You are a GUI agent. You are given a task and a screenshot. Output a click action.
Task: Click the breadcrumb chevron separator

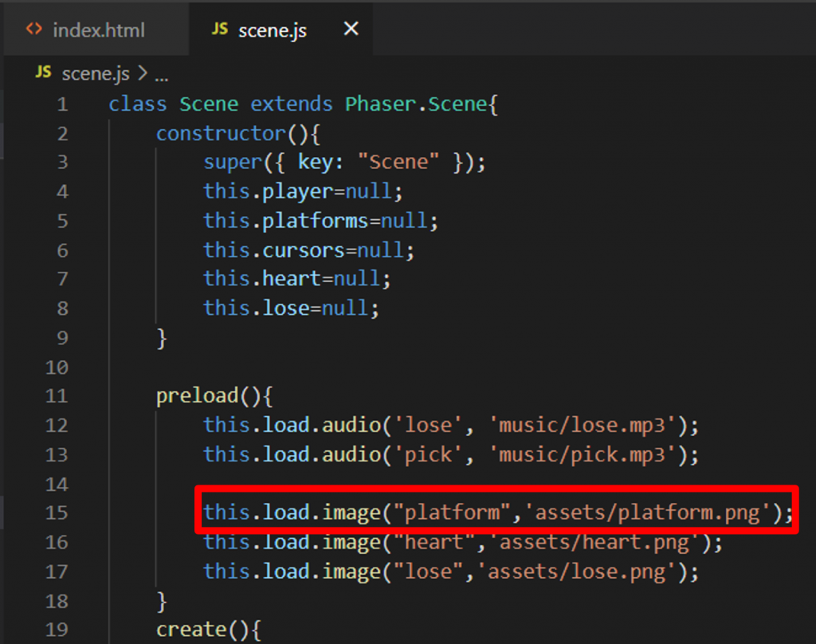[x=143, y=73]
